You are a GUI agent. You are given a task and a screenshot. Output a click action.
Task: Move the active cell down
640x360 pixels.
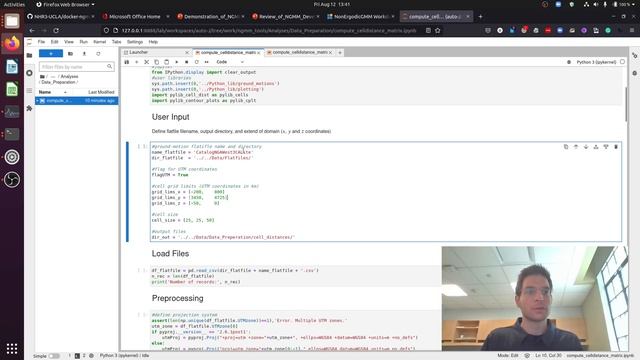pos(586,147)
